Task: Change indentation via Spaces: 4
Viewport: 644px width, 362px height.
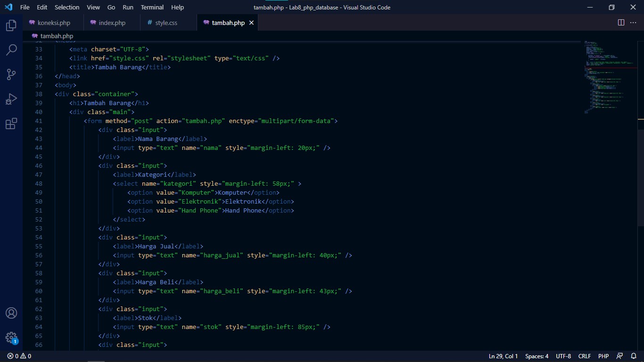Action: tap(537, 356)
